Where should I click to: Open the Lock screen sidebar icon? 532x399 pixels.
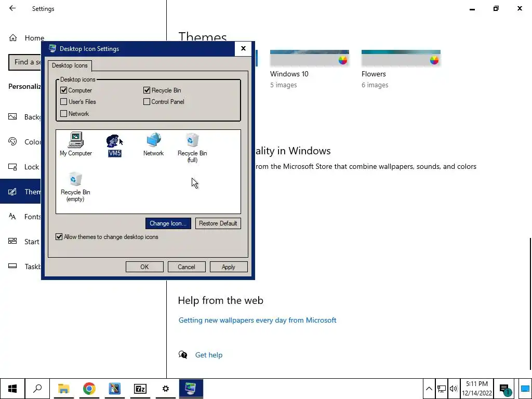(12, 167)
